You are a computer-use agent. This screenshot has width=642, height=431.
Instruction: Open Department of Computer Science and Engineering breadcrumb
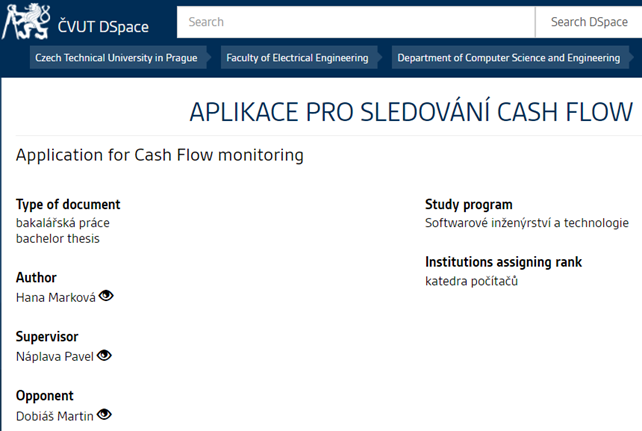[509, 58]
